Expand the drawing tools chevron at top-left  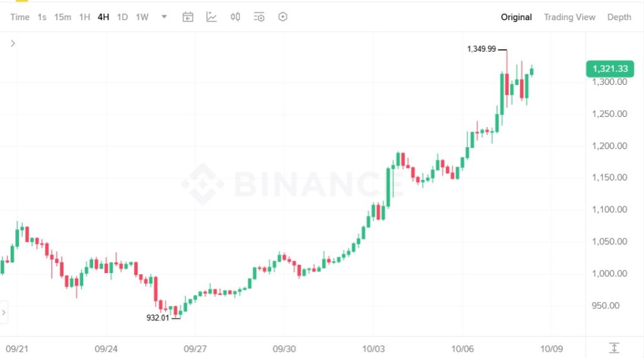click(x=13, y=43)
